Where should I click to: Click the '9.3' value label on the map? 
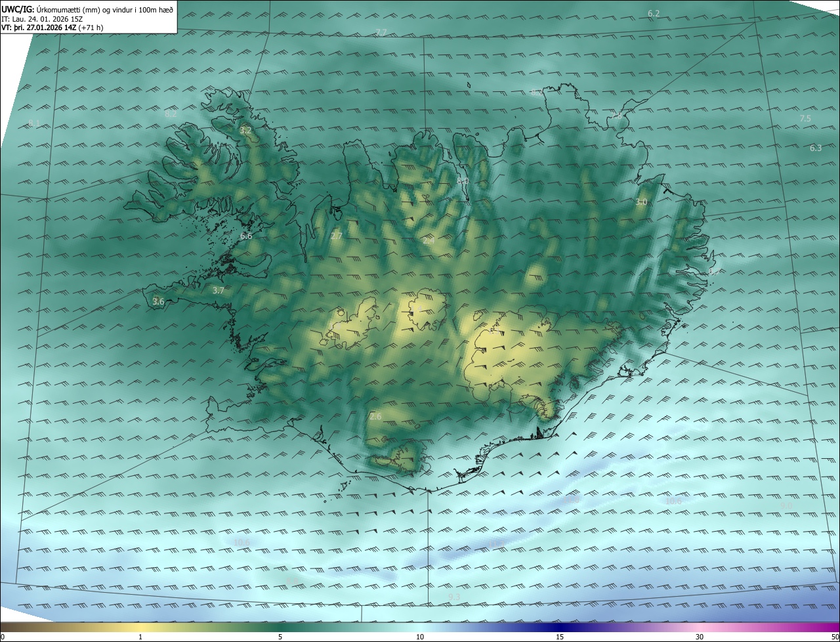click(454, 596)
